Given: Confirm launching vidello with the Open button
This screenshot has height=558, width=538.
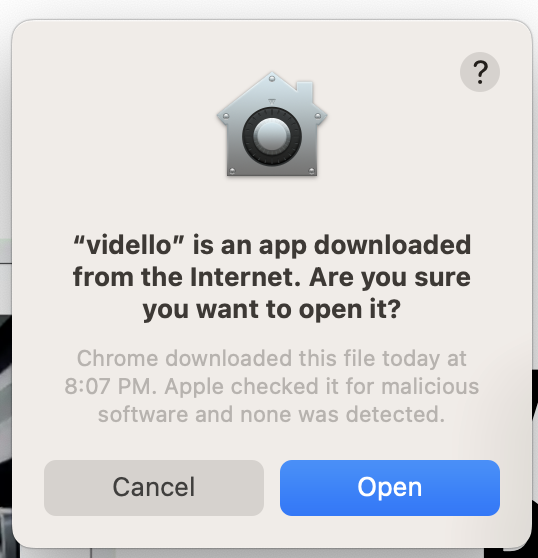Looking at the screenshot, I should coord(390,488).
